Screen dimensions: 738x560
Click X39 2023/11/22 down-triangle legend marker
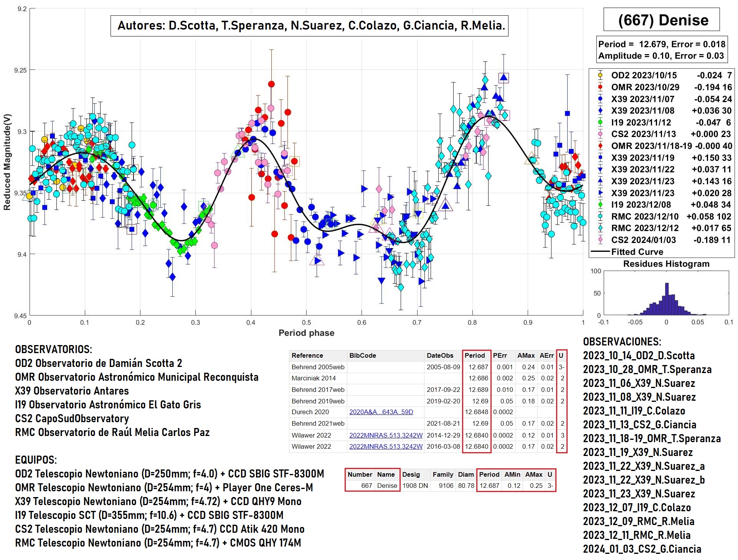[x=600, y=169]
